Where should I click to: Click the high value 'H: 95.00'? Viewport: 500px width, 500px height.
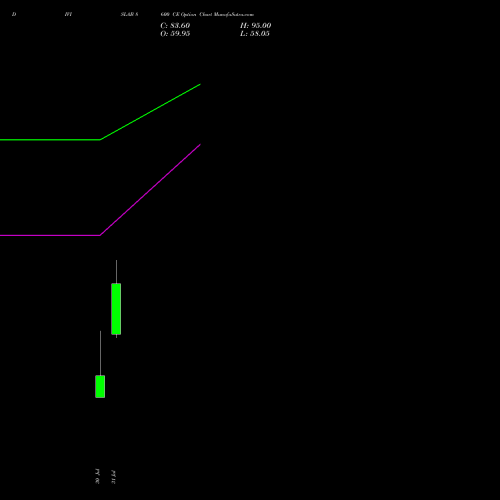[256, 26]
